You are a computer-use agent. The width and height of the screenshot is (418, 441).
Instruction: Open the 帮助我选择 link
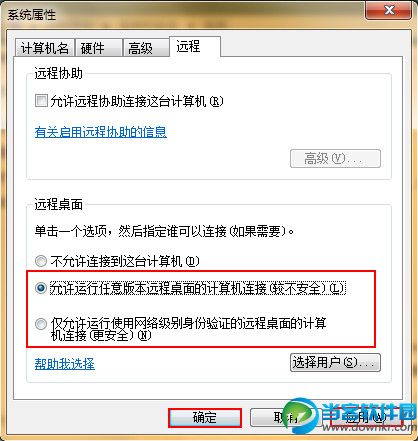pyautogui.click(x=65, y=364)
